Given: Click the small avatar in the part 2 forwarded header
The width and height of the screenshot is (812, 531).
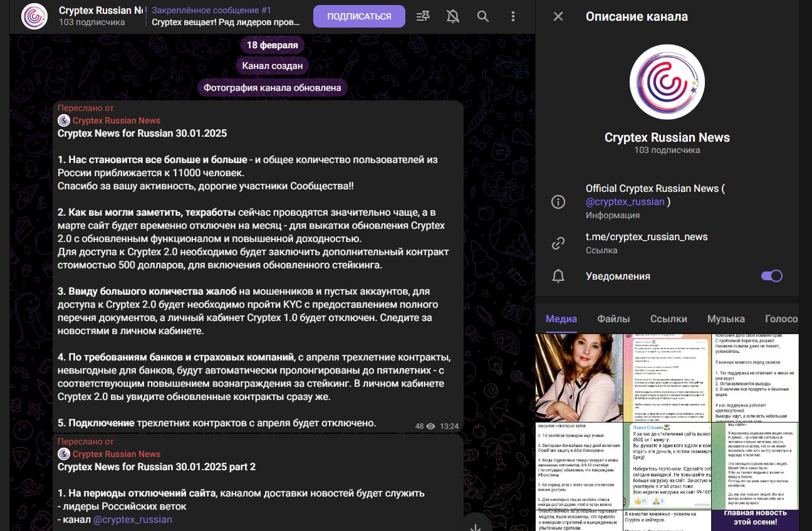Looking at the screenshot, I should (x=64, y=454).
